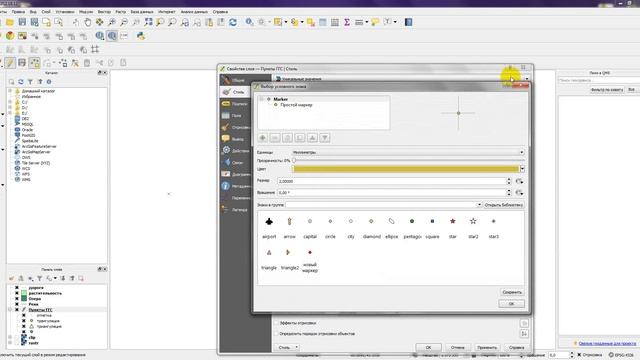This screenshot has height=360, width=640.
Task: Toggle visibility of the растительность layer
Action: [17, 293]
